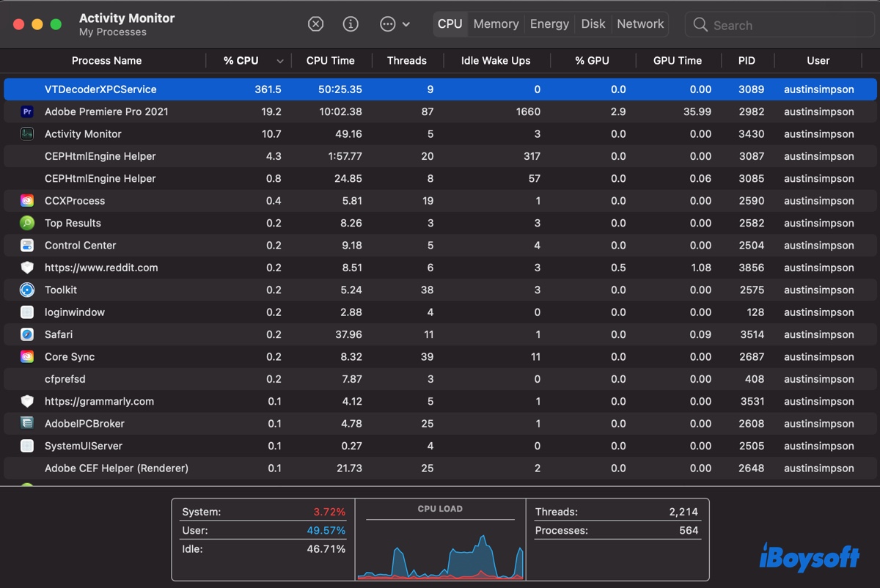Show the Disk tab
Screen dimensions: 880x588
point(593,24)
